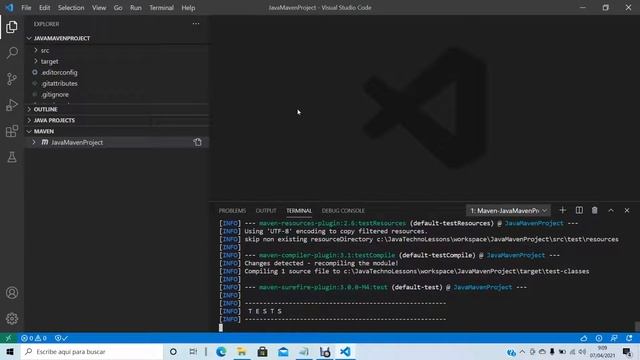Open the Run menu
640x360 pixels.
coord(136,8)
